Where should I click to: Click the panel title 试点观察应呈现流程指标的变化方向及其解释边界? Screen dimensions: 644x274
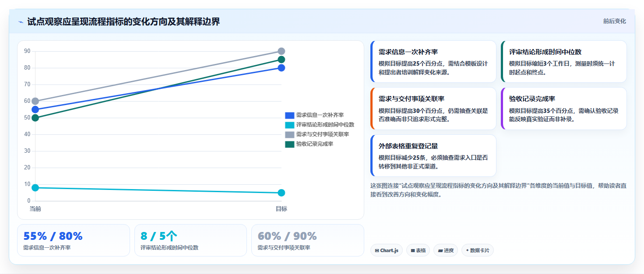(x=123, y=21)
